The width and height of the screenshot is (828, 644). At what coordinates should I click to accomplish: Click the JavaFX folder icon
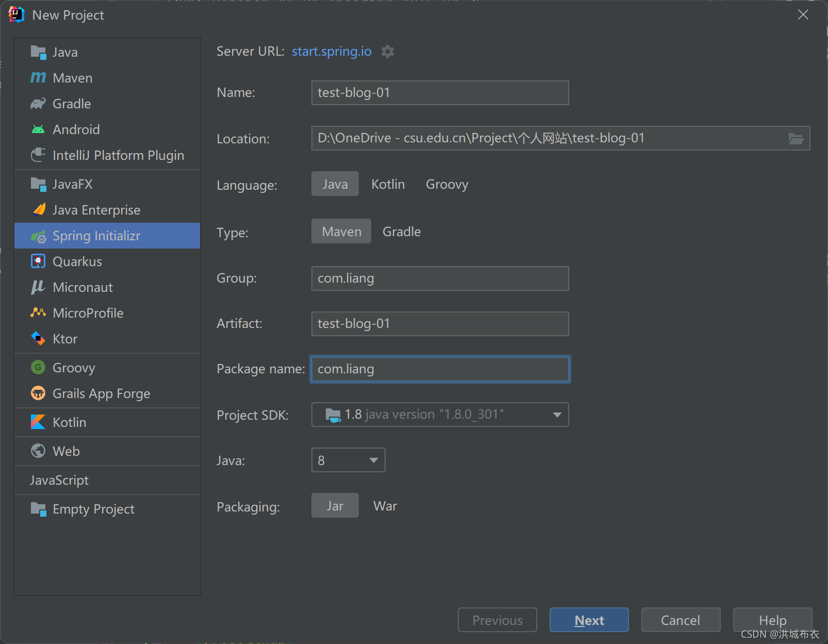click(38, 184)
